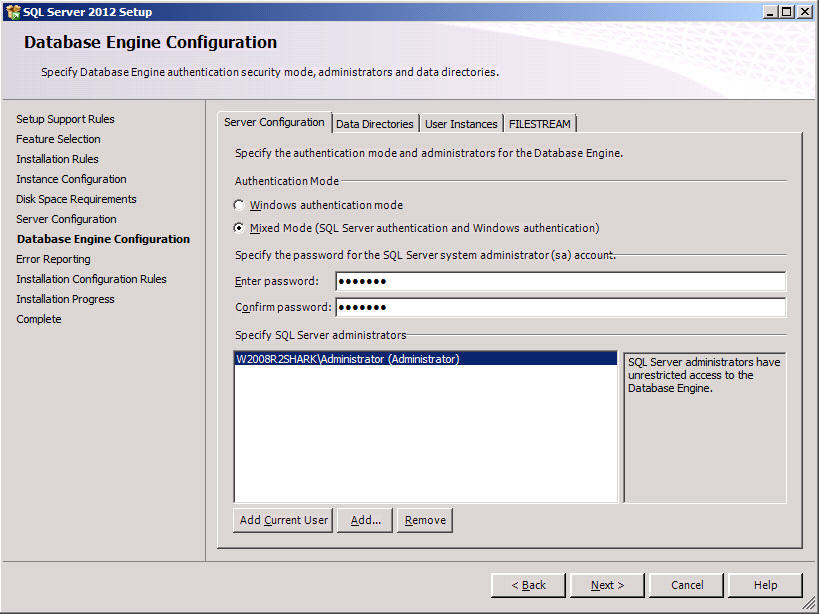Cancel the SQL Server setup
The height and width of the screenshot is (614, 819).
(x=687, y=585)
